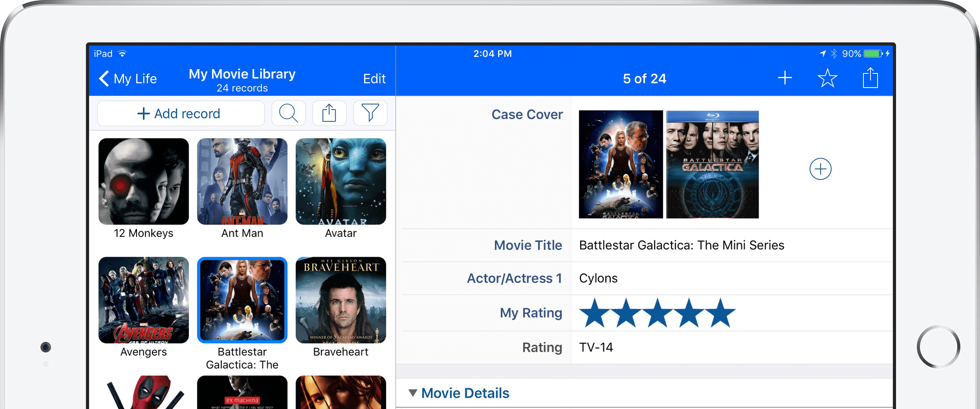Set My Rating to three stars
Viewport: 980px width, 409px height.
657,313
